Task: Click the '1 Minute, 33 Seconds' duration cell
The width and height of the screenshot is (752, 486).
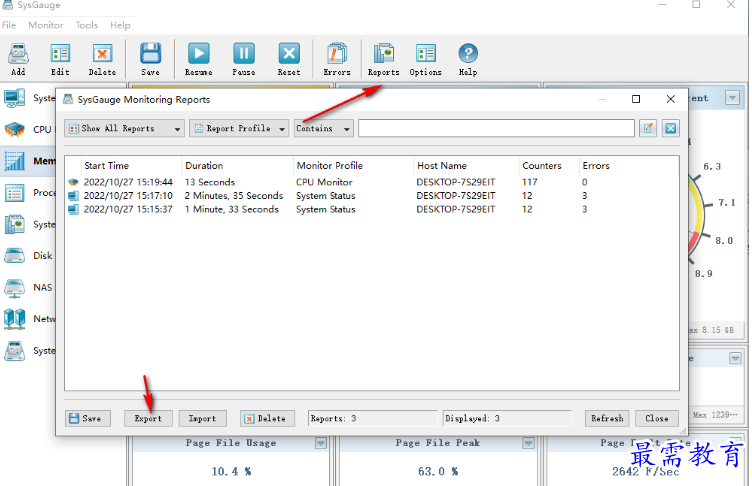Action: [231, 209]
